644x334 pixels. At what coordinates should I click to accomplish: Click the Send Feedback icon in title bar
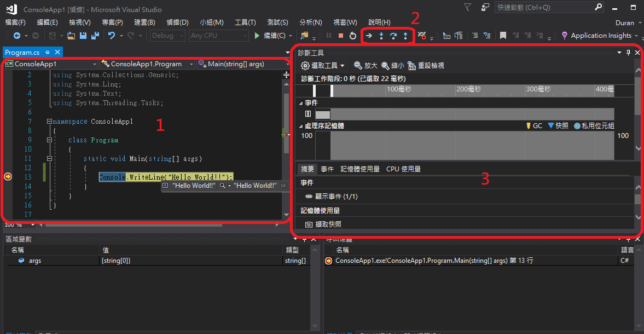point(485,7)
